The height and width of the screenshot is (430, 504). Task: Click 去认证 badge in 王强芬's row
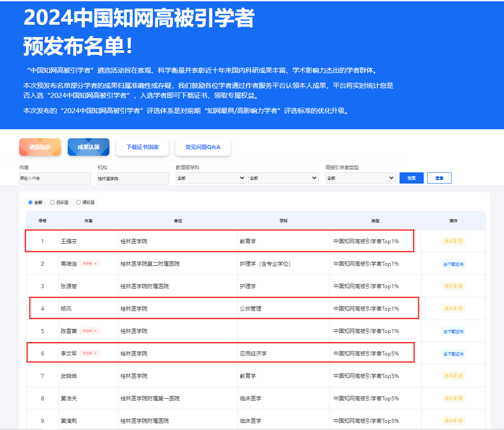[453, 241]
